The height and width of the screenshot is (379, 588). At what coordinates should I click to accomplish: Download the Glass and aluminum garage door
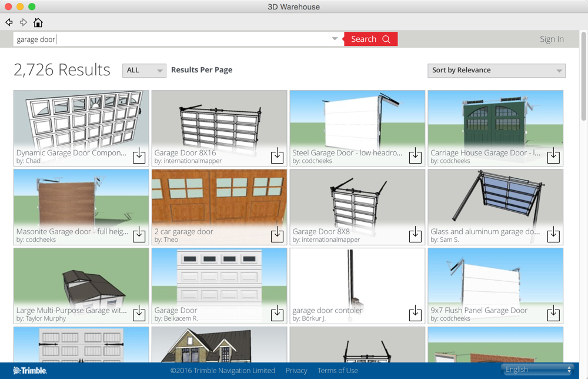pyautogui.click(x=553, y=234)
